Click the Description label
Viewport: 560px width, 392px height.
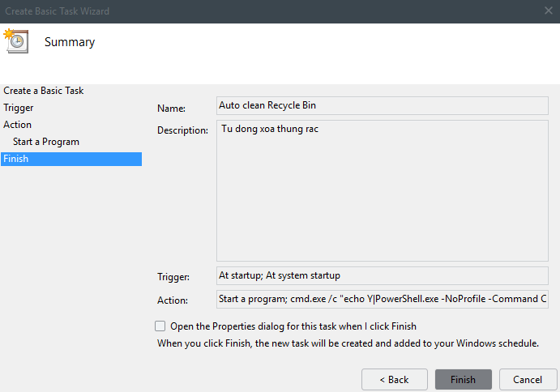point(182,130)
